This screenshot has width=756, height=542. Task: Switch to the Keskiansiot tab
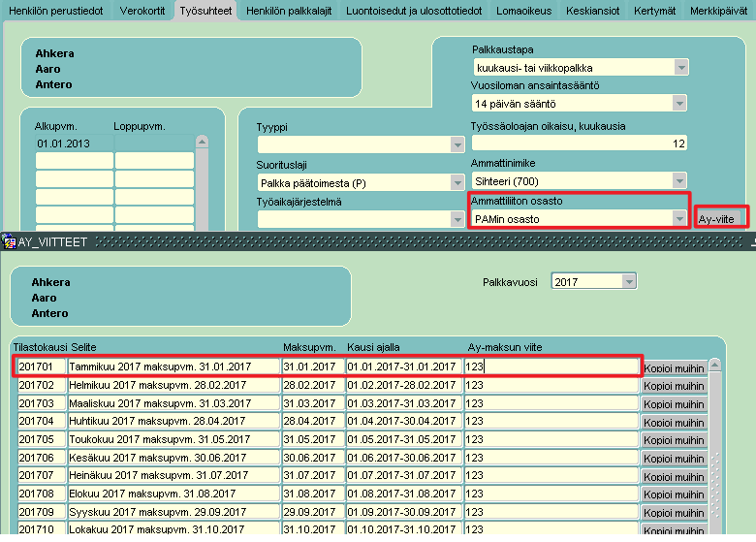tap(592, 11)
